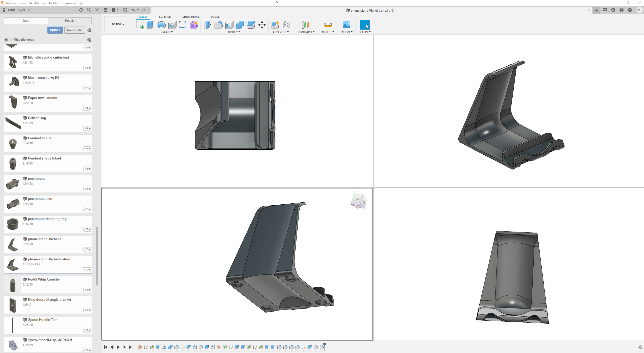Select the Extrude tool
Screen dimensions: 644x353
click(x=150, y=25)
